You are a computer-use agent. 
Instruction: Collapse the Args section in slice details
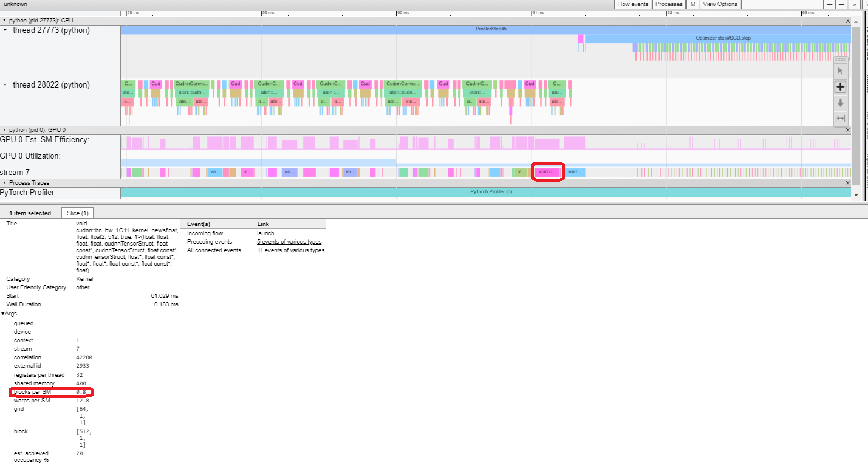click(x=3, y=314)
